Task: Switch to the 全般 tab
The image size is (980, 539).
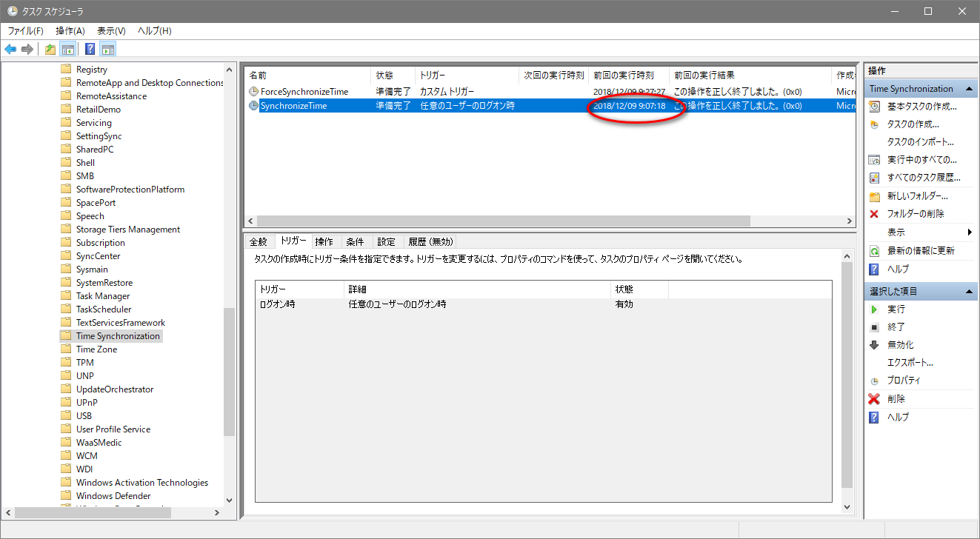Action: tap(259, 242)
